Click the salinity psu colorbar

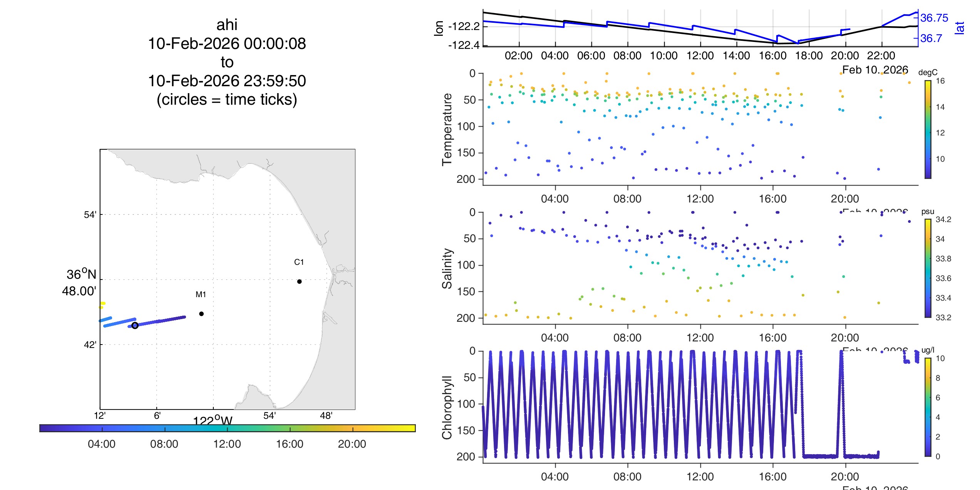pyautogui.click(x=928, y=268)
